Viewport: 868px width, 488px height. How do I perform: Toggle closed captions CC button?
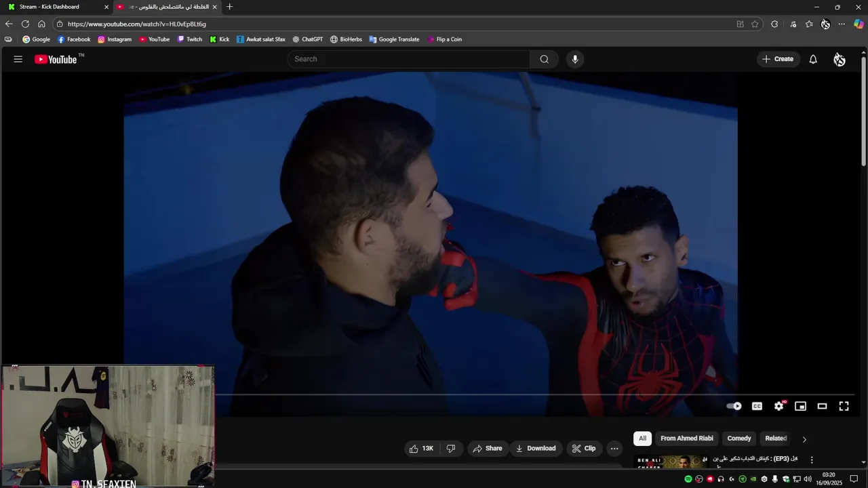click(757, 406)
